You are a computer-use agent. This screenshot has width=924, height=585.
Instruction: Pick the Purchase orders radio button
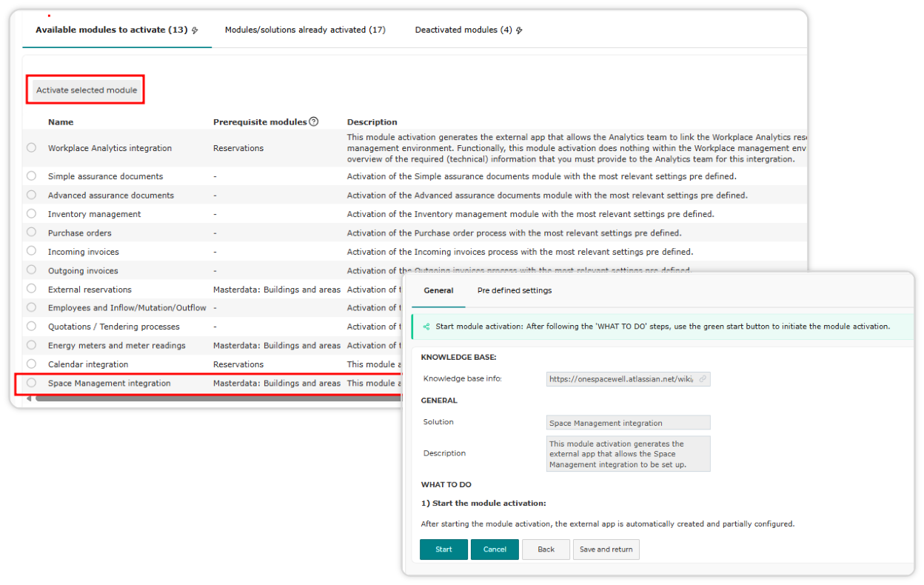(31, 233)
